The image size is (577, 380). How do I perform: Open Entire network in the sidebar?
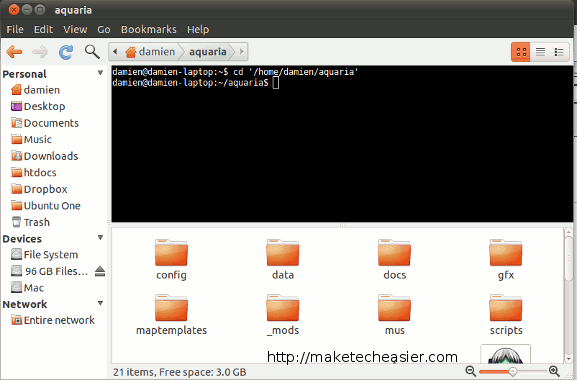coord(53,320)
